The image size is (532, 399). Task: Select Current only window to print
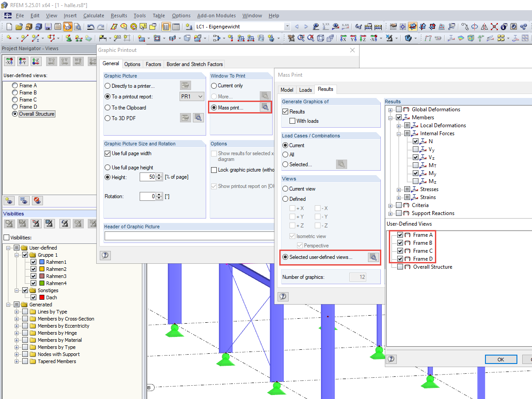click(x=214, y=86)
